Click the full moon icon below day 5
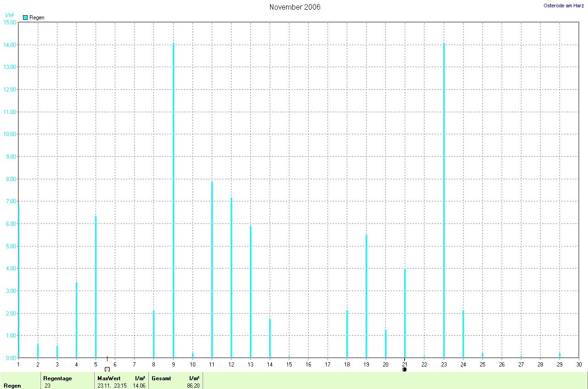588x389 pixels. 107,369
